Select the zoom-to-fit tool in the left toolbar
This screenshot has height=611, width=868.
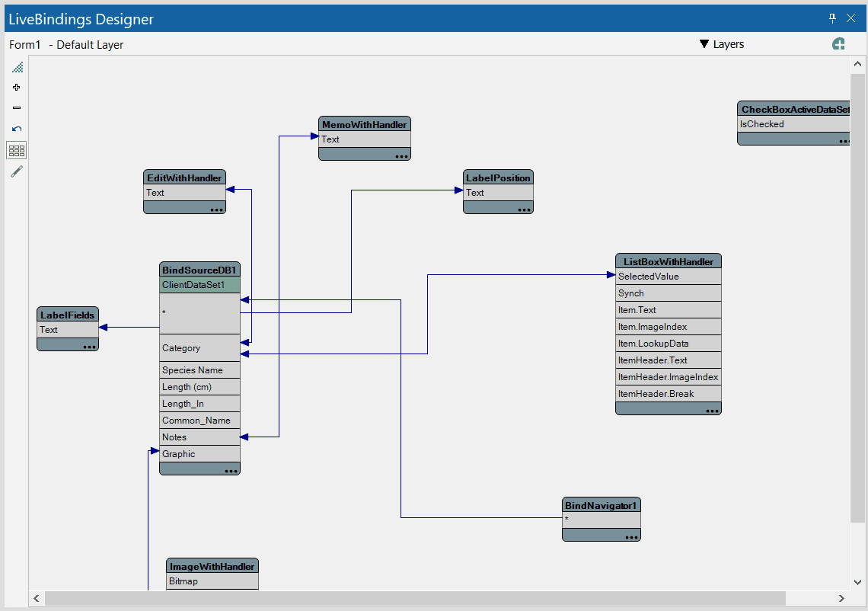click(17, 67)
